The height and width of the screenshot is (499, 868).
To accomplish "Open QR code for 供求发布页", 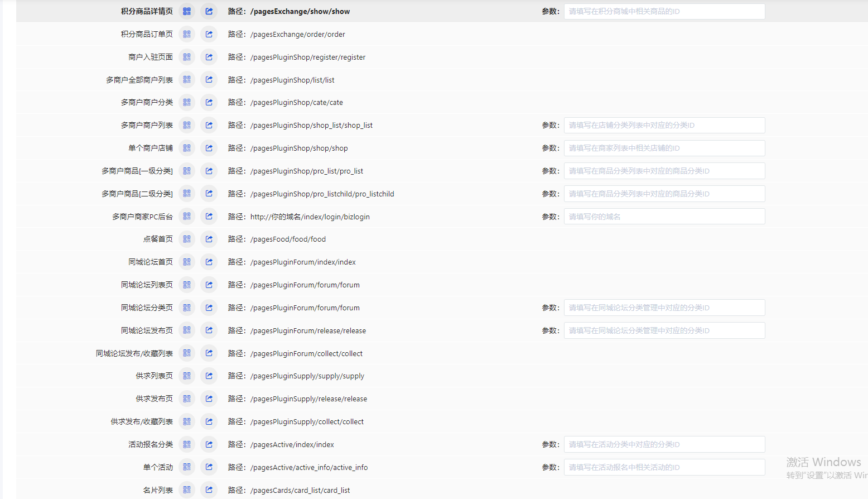I will click(187, 399).
